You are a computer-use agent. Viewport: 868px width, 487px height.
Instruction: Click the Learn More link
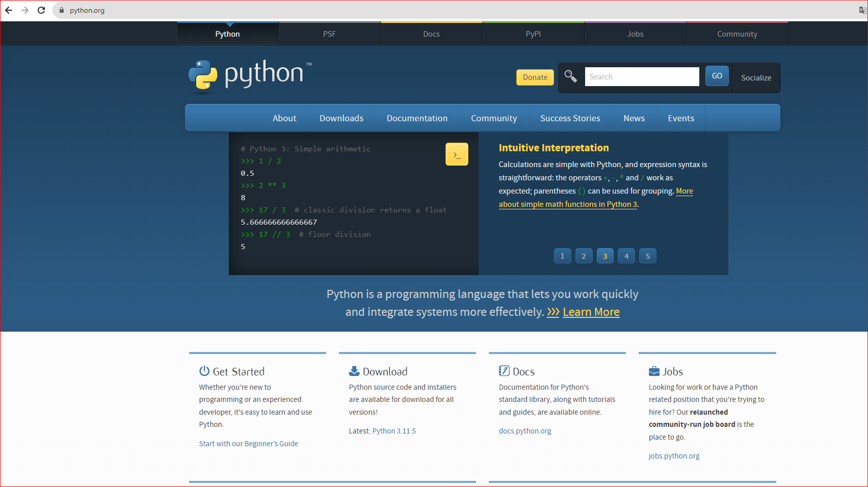591,312
